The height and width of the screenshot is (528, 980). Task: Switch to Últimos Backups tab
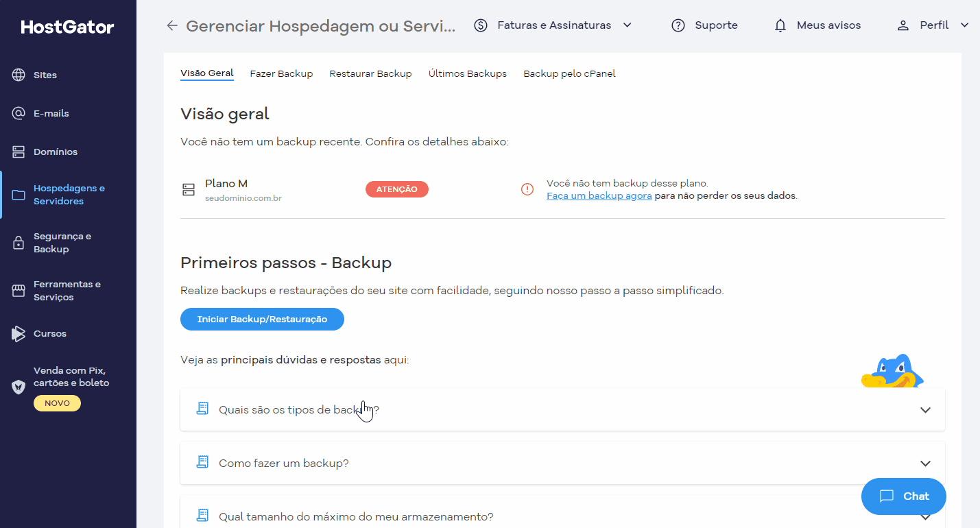pos(468,73)
